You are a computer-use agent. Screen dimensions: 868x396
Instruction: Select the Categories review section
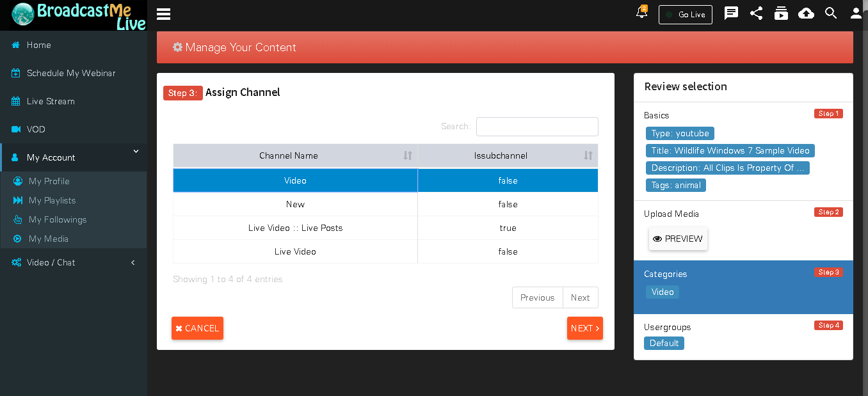[743, 287]
